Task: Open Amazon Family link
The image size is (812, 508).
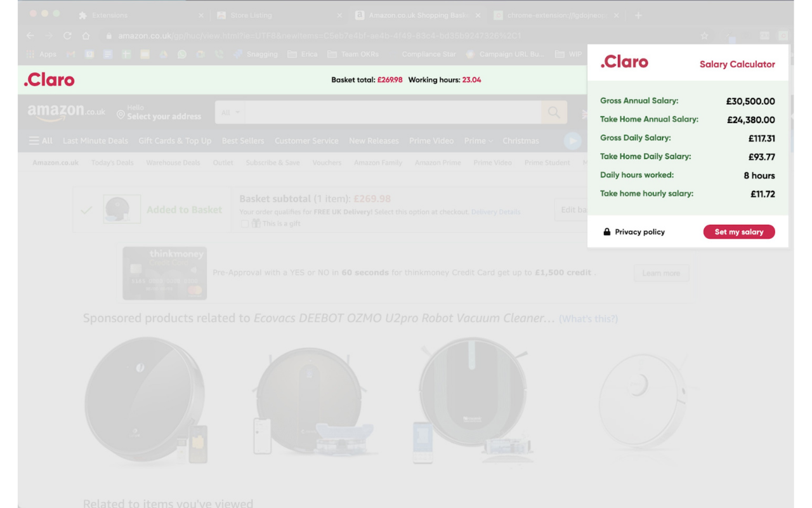Action: 378,163
